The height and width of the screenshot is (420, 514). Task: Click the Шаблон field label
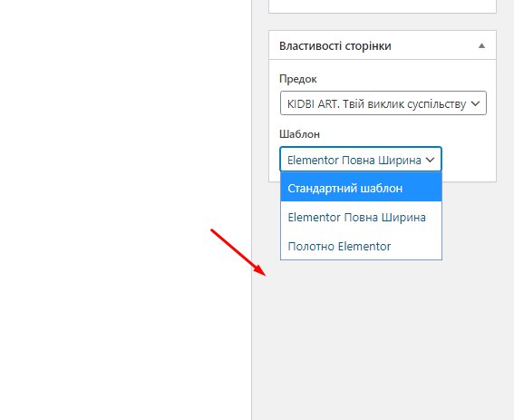point(299,134)
